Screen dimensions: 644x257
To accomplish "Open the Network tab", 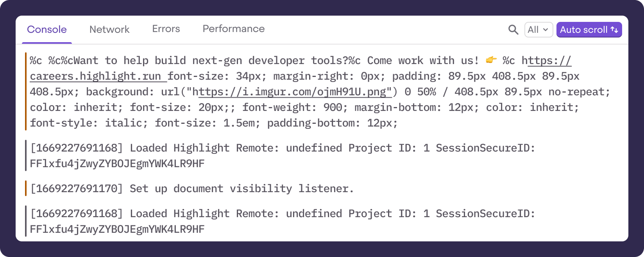I will [x=109, y=30].
